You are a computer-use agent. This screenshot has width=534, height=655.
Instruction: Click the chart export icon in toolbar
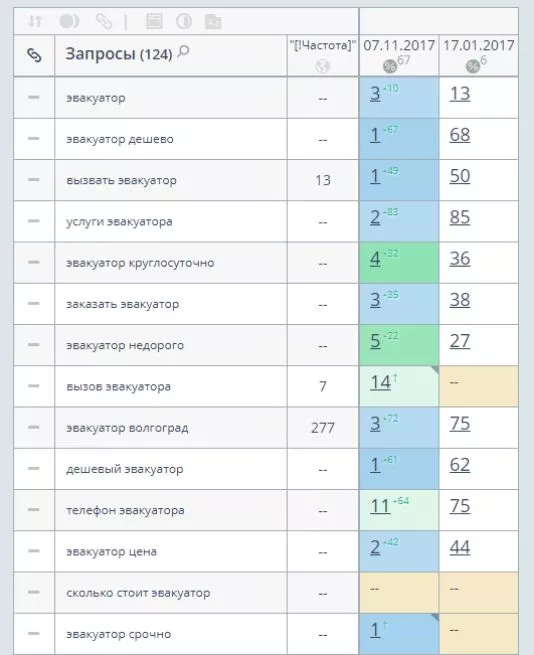pyautogui.click(x=213, y=21)
